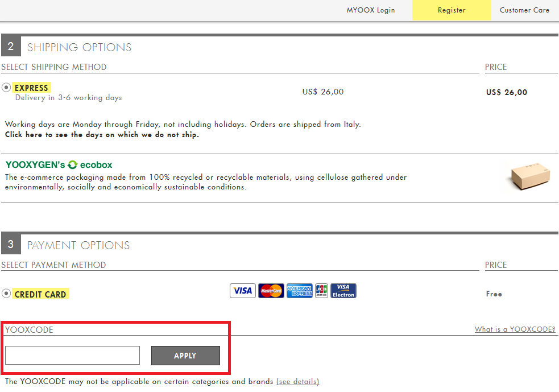This screenshot has width=559, height=392.
Task: Open the 'see details' link
Action: coord(297,381)
